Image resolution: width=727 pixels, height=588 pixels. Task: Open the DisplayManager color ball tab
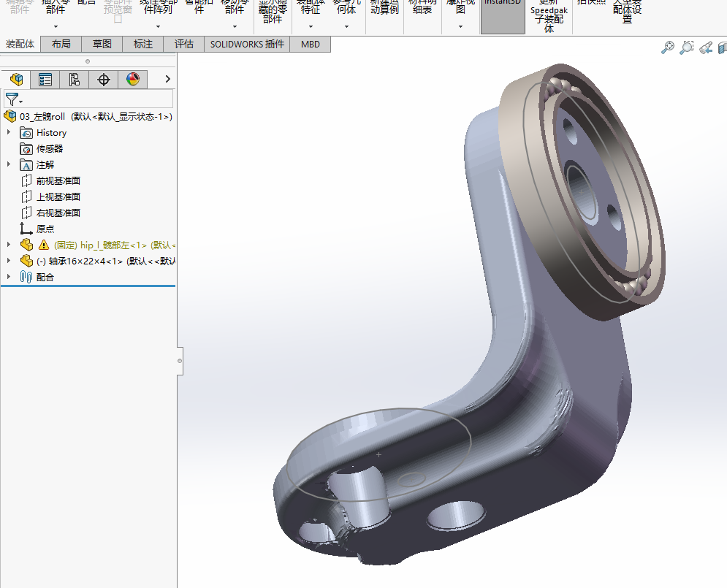132,80
